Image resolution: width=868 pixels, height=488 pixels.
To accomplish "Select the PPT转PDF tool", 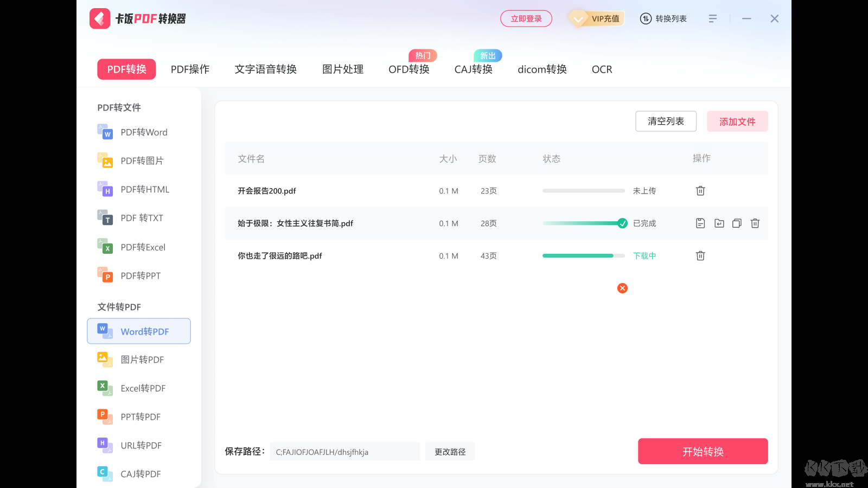I will pyautogui.click(x=141, y=416).
